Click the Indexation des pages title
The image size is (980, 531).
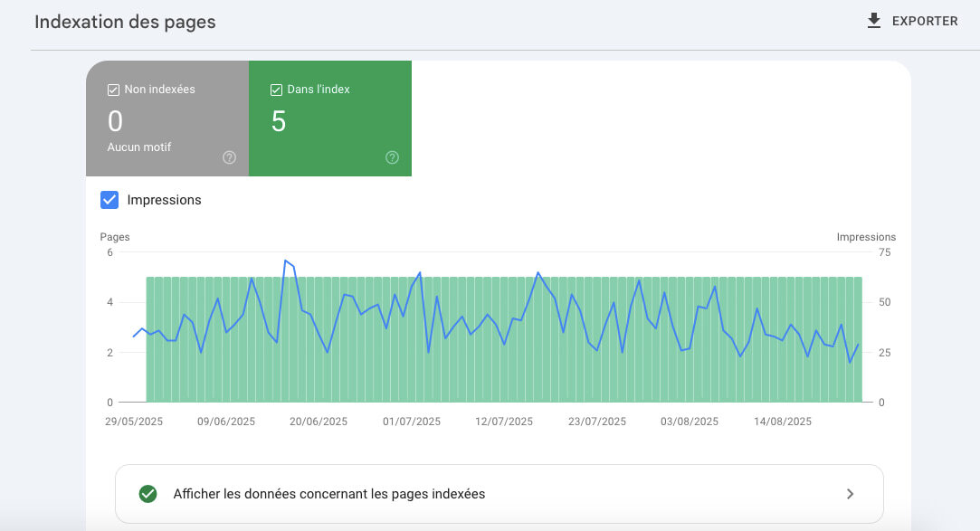pos(124,22)
